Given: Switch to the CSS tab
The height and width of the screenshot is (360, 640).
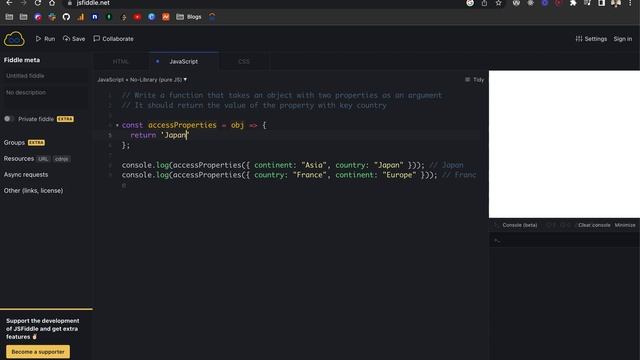Looking at the screenshot, I should 244,62.
